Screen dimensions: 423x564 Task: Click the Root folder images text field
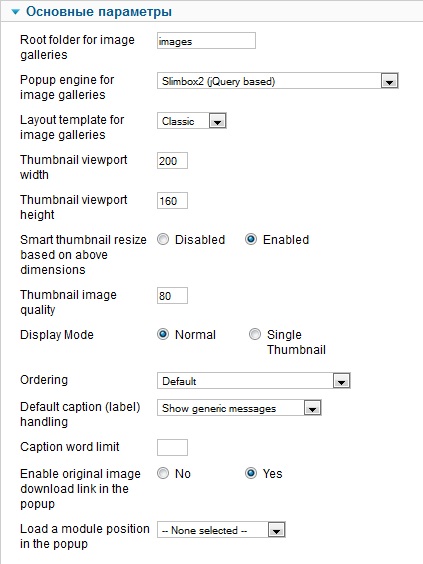(206, 41)
